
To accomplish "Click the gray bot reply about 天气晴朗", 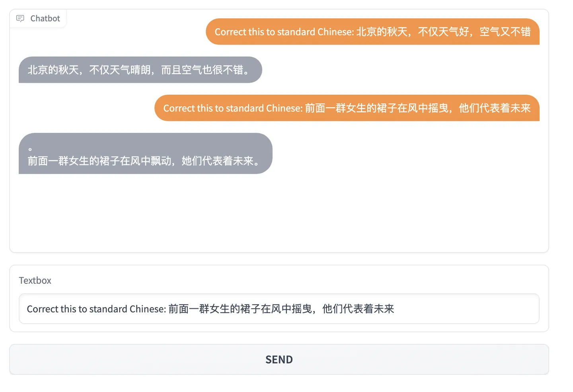I will 140,70.
